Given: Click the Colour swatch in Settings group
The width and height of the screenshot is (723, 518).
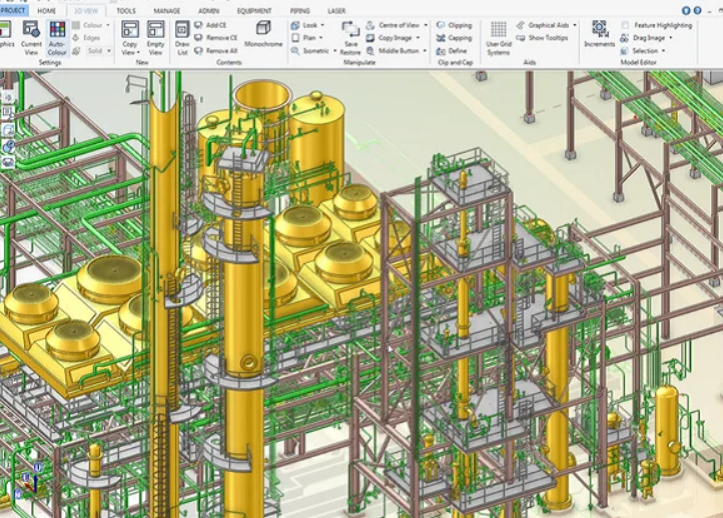Looking at the screenshot, I should click(x=76, y=25).
